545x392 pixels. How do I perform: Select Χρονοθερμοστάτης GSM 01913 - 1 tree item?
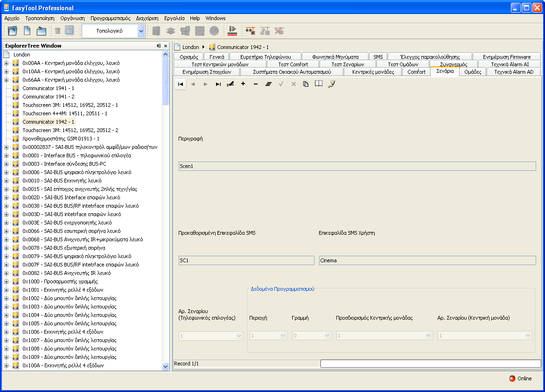coord(61,139)
